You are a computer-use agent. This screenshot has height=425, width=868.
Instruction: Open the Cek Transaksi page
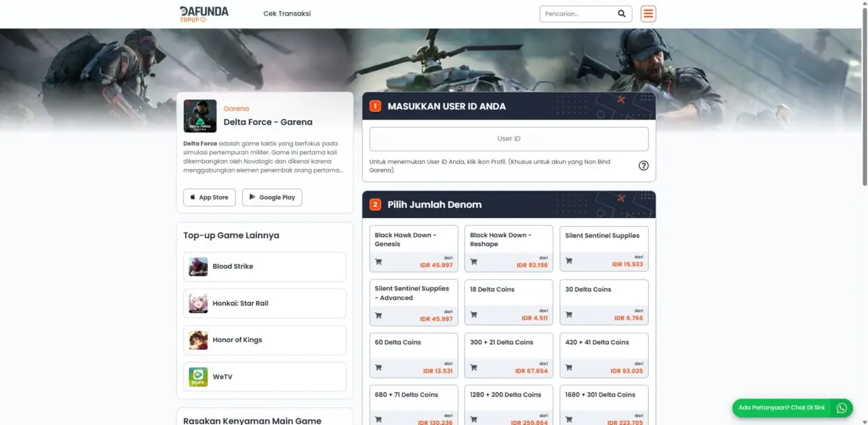pos(287,14)
